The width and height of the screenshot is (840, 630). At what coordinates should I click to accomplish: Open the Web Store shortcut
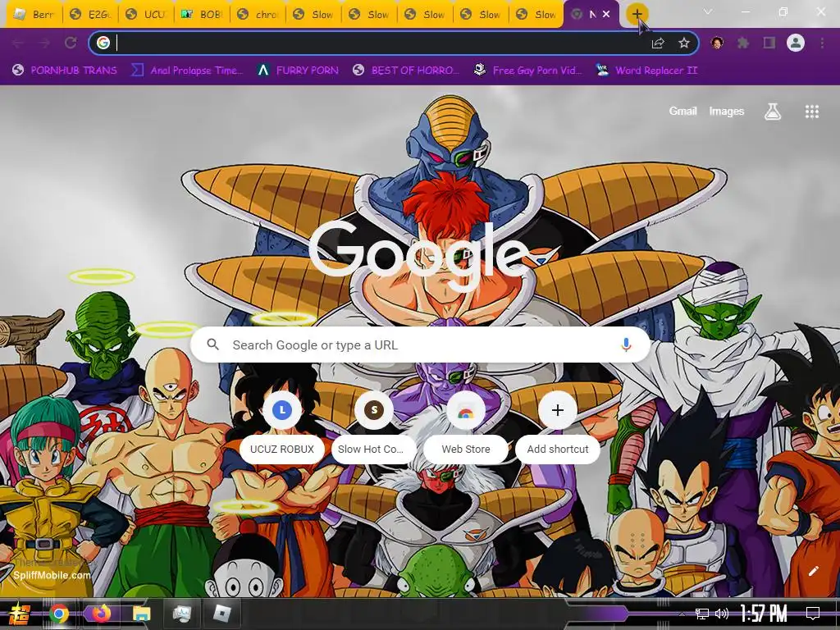466,427
